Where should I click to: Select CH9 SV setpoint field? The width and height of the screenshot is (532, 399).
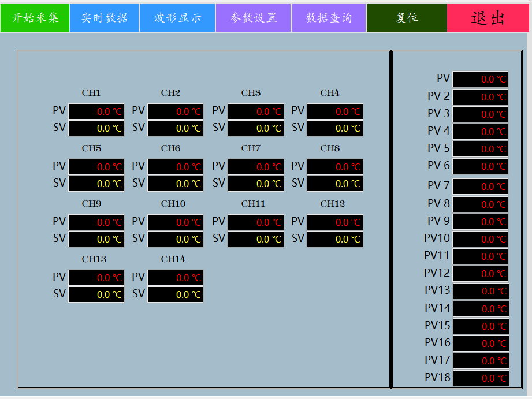[x=96, y=239]
